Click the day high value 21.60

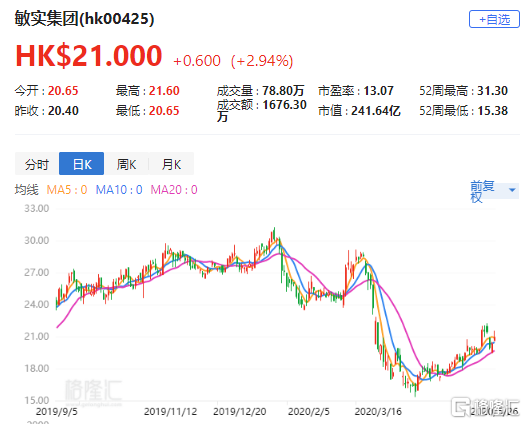164,91
